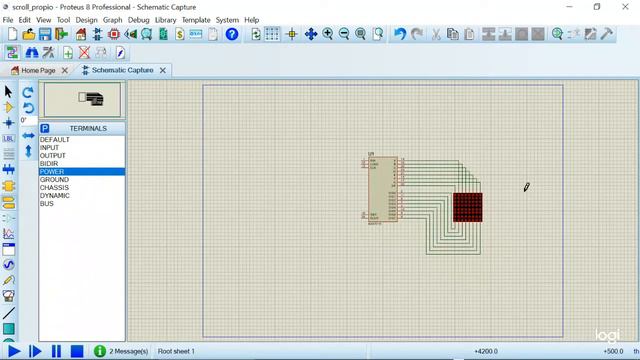The image size is (640, 360).
Task: Zoom to fit whole sheet icon
Action: click(x=360, y=34)
